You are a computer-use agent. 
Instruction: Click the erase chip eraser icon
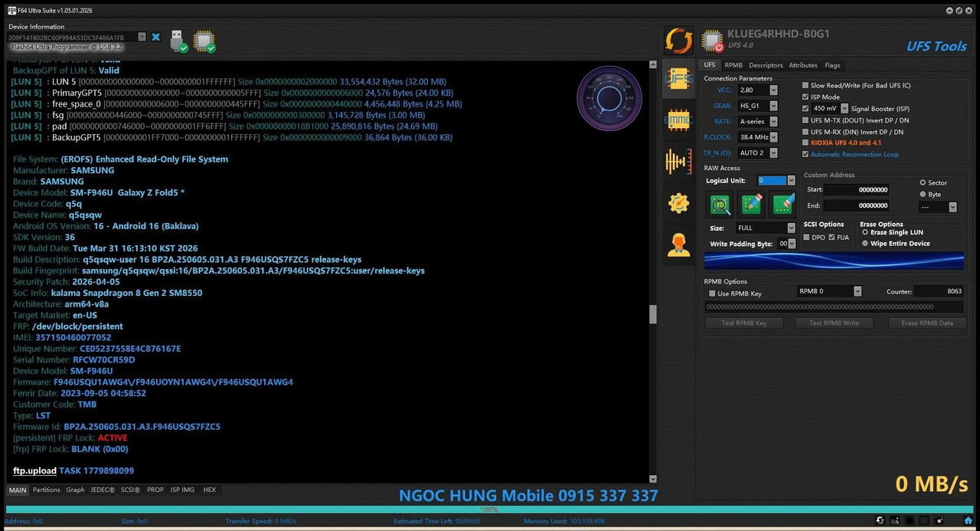coord(783,204)
